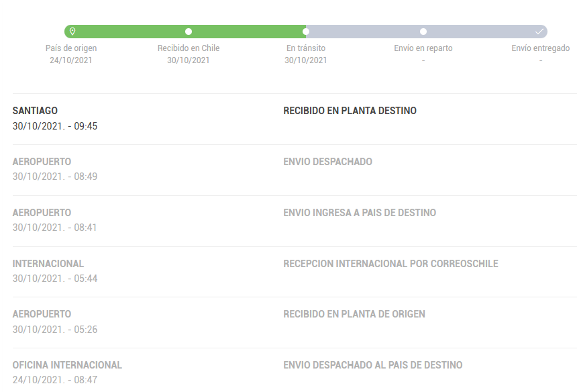Click "ENVIO DESPACHADO AL PAIS DE DESTINO" status

tap(372, 365)
